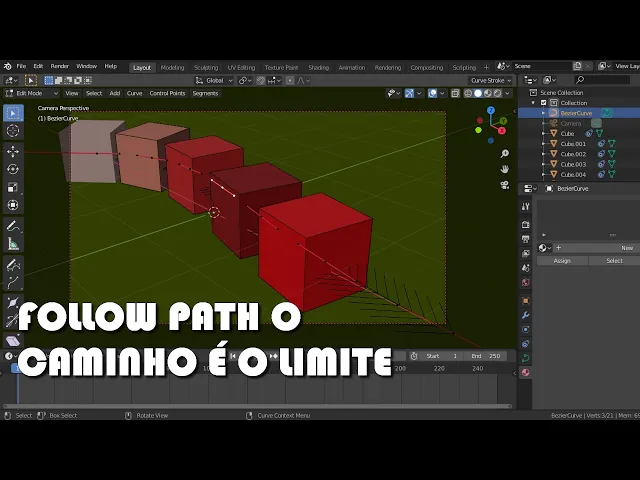Pick the Measure tool
640x480 pixels.
(x=13, y=244)
